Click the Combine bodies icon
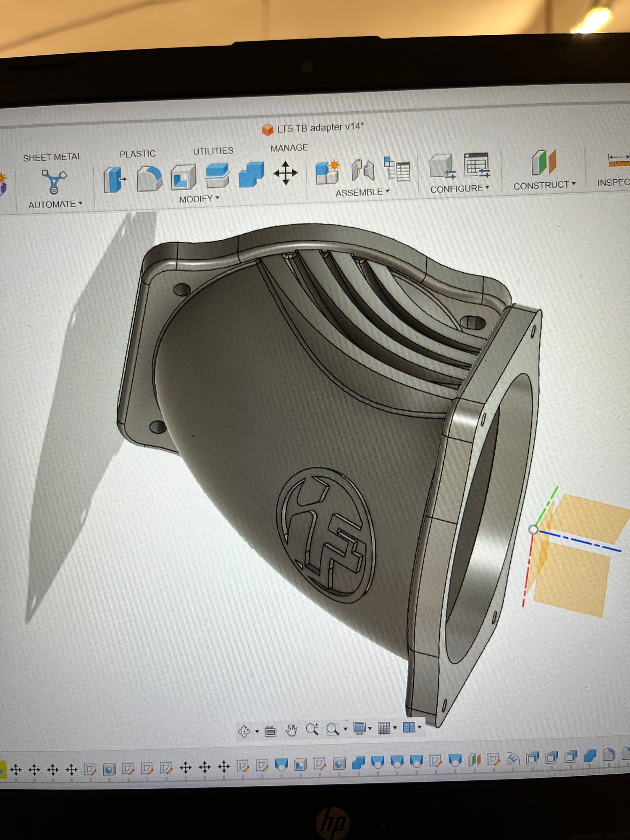Viewport: 630px width, 840px height. (x=251, y=174)
